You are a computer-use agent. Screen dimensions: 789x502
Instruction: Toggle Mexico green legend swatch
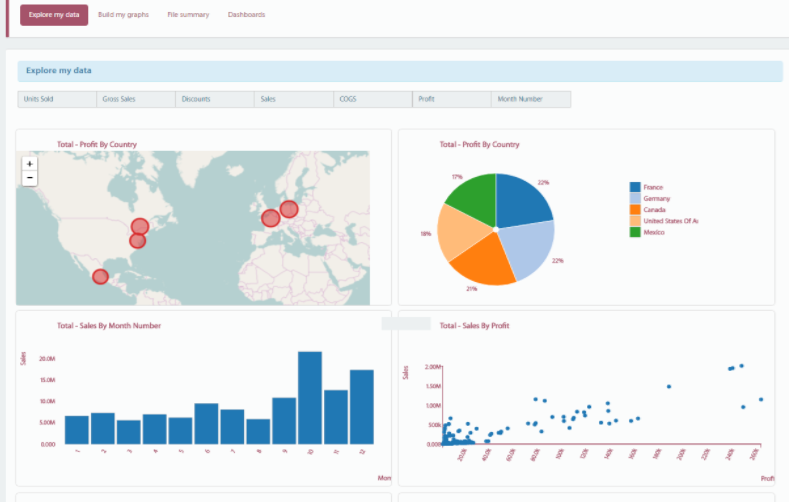635,232
